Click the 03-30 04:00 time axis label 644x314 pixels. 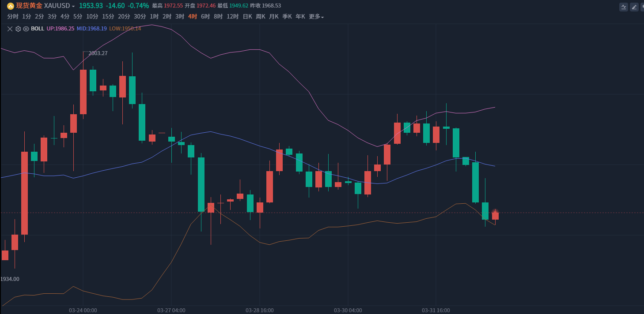point(348,310)
